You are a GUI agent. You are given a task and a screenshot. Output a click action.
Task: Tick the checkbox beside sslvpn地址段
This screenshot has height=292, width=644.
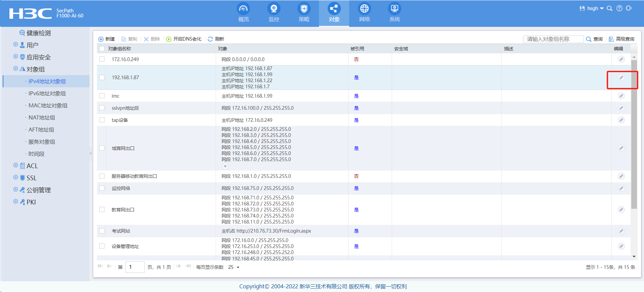(102, 108)
